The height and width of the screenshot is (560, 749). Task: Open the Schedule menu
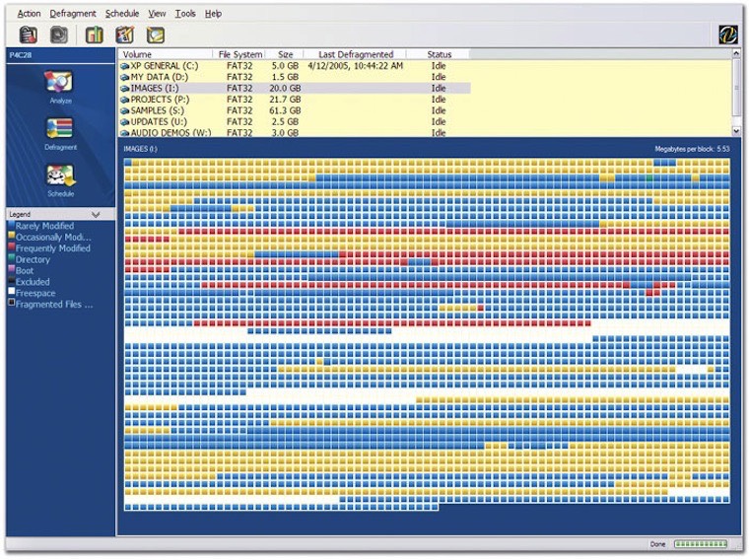click(122, 14)
